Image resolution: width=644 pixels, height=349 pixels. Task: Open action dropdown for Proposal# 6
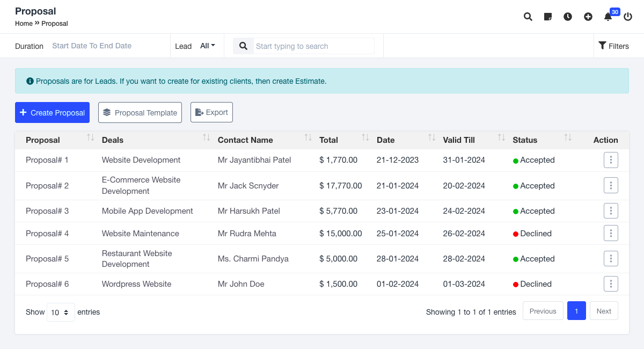pyautogui.click(x=611, y=284)
